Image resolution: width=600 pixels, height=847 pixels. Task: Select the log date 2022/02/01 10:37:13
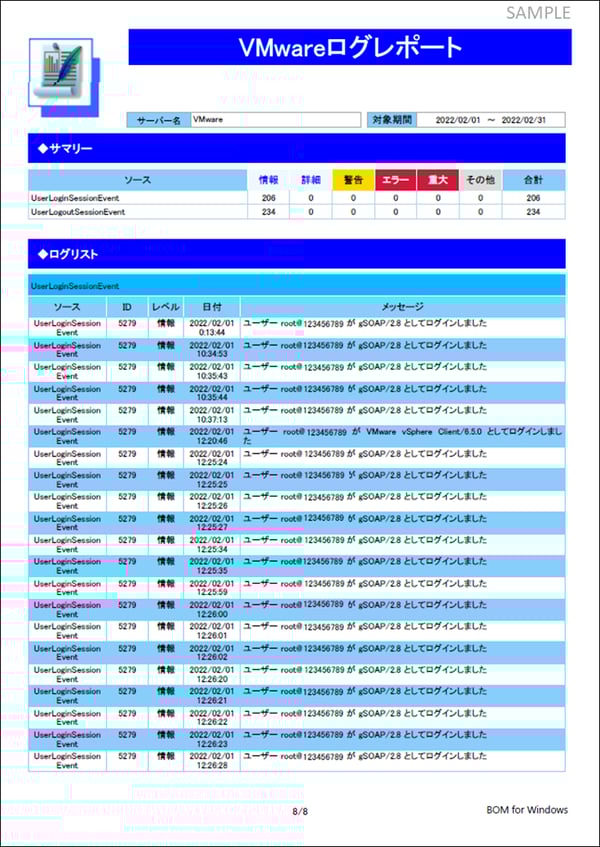point(212,414)
